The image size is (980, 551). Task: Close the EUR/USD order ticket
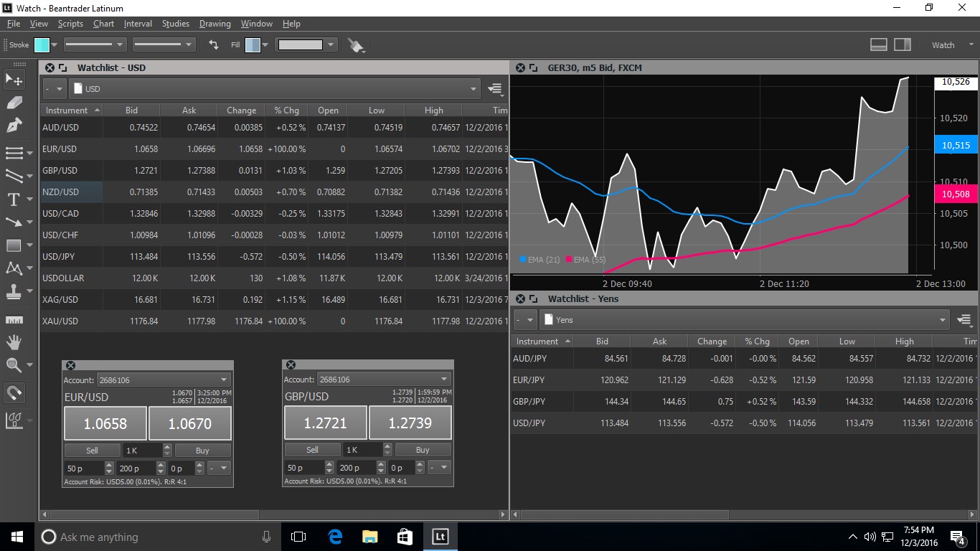pyautogui.click(x=70, y=365)
